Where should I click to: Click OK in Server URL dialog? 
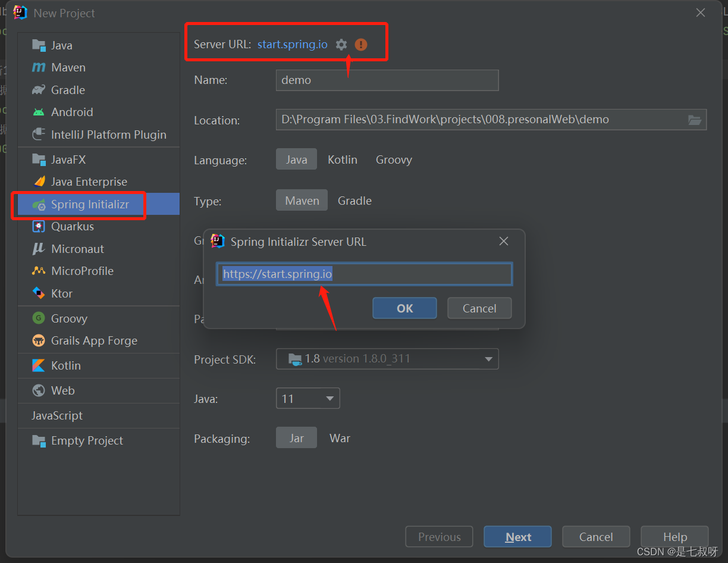pyautogui.click(x=405, y=308)
